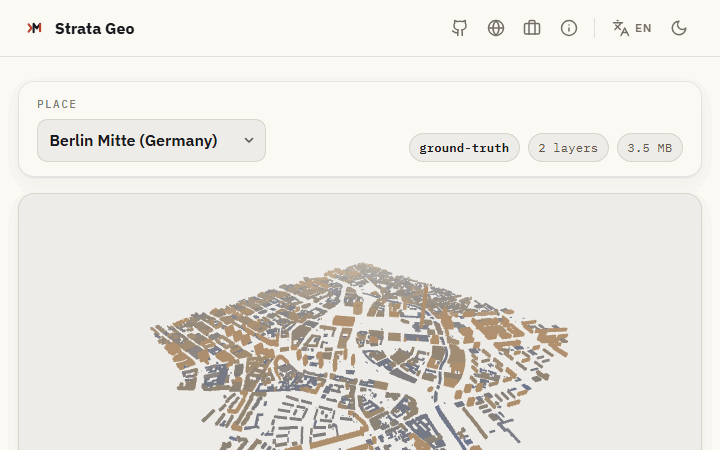Click the PLACE label
720x450 pixels.
(x=57, y=104)
